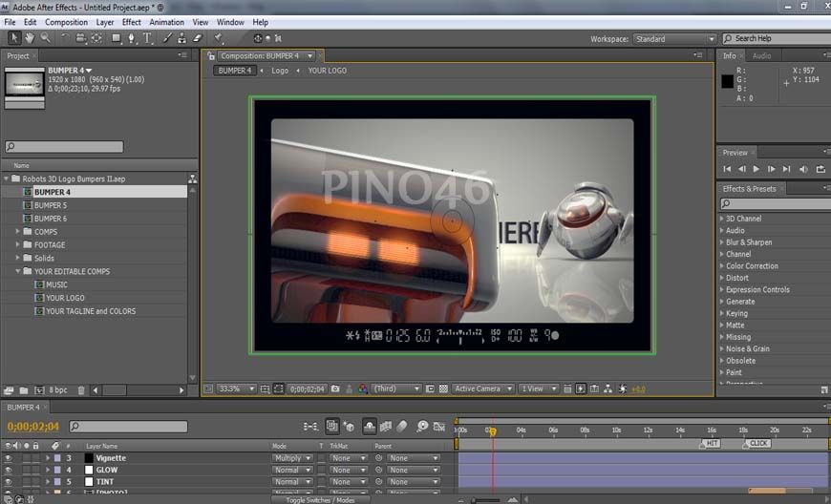Click the Toggle Switches / Modes button

point(321,500)
